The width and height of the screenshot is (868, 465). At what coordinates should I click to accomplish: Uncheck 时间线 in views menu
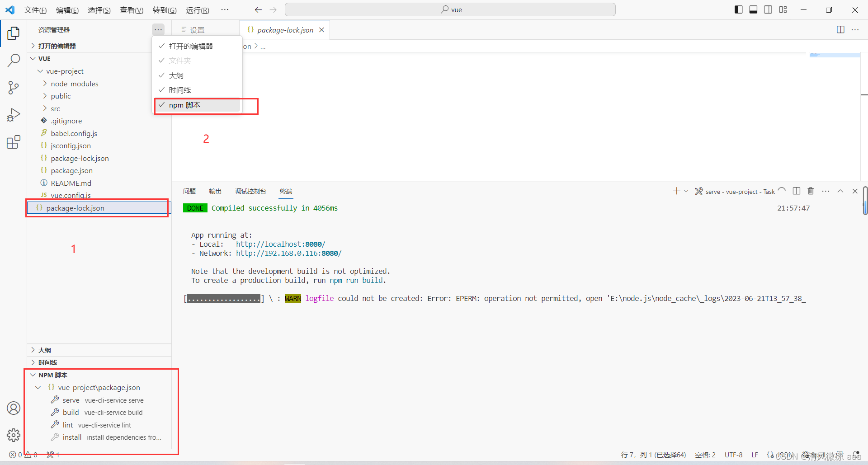point(197,90)
